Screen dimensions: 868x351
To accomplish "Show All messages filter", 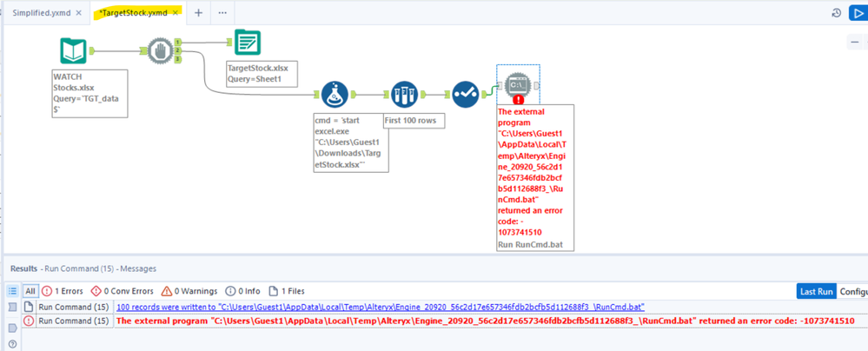I will click(x=30, y=291).
